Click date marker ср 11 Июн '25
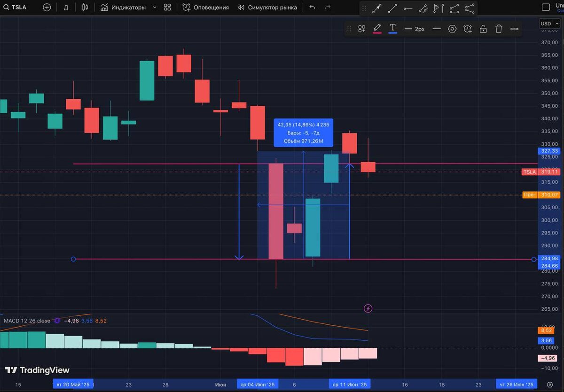The image size is (564, 392). click(349, 384)
